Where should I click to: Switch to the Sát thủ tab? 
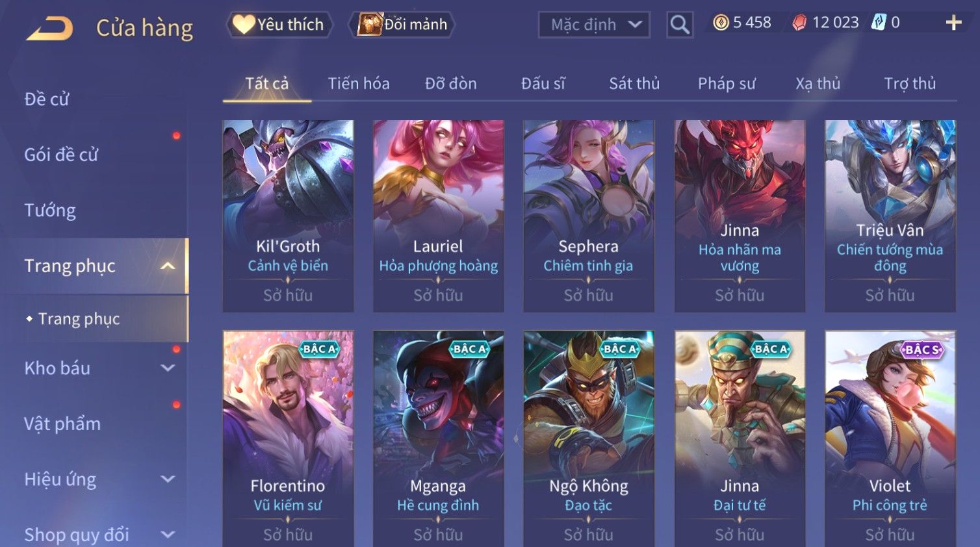pyautogui.click(x=634, y=84)
